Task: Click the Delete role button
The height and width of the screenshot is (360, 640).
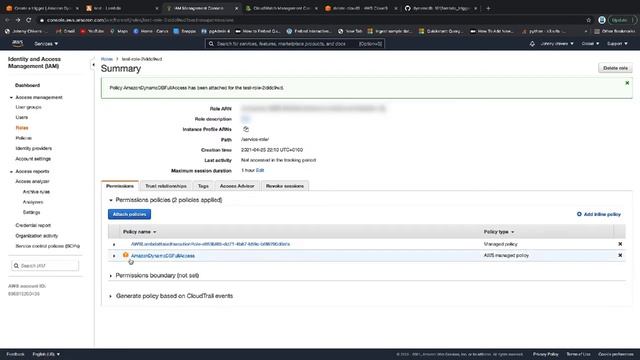Action: pyautogui.click(x=615, y=68)
